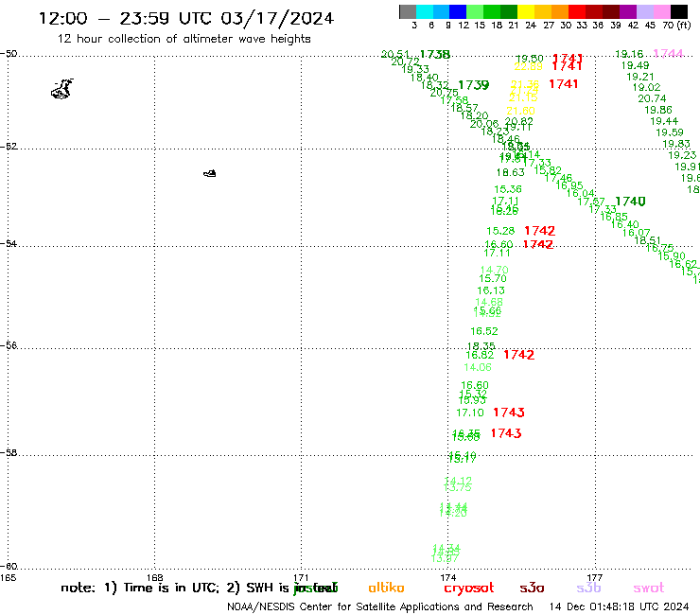Image resolution: width=700 pixels, height=615 pixels.
Task: Click the legend tick label '45'
Action: coord(650,26)
